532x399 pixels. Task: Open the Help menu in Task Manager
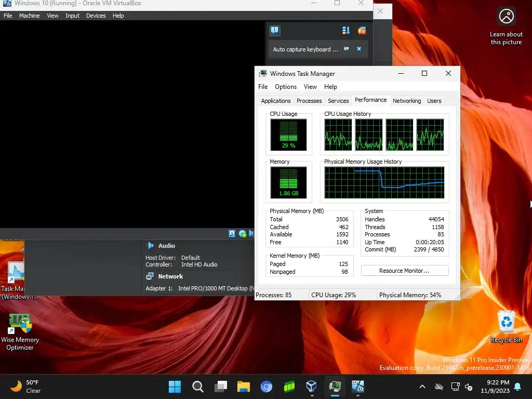point(330,87)
